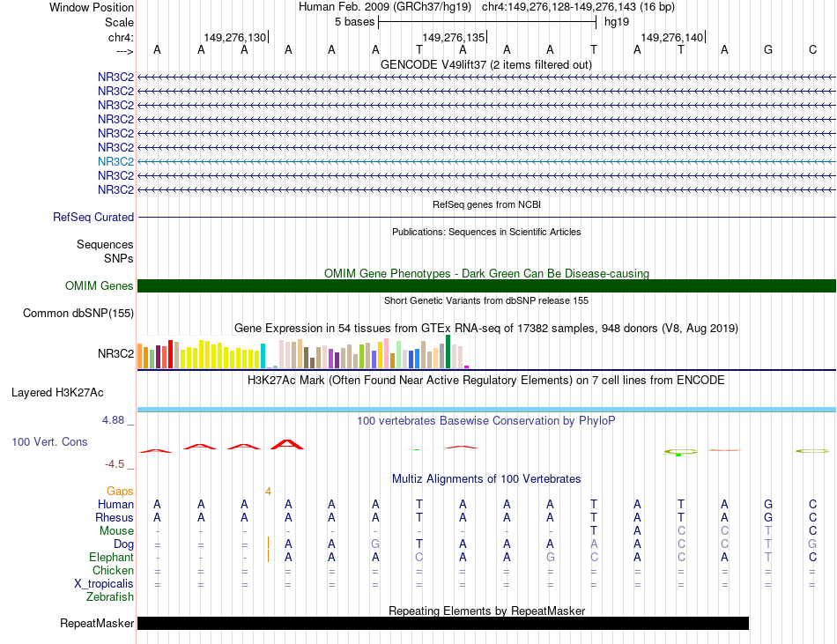
Task: Click the 100 Vert. Cons label
Action: click(49, 441)
